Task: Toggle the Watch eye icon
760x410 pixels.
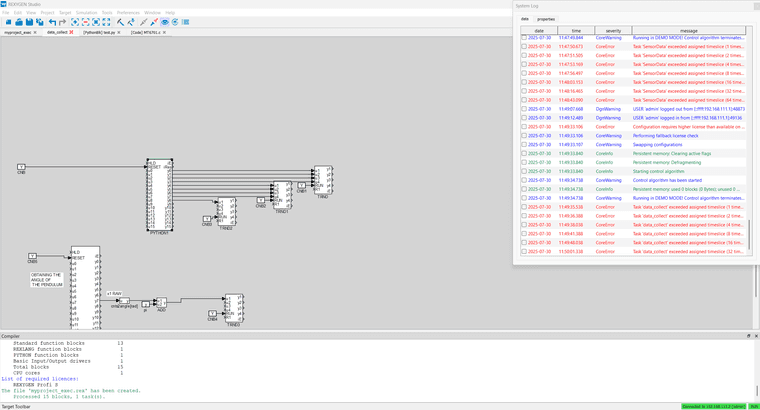Action: click(x=165, y=22)
